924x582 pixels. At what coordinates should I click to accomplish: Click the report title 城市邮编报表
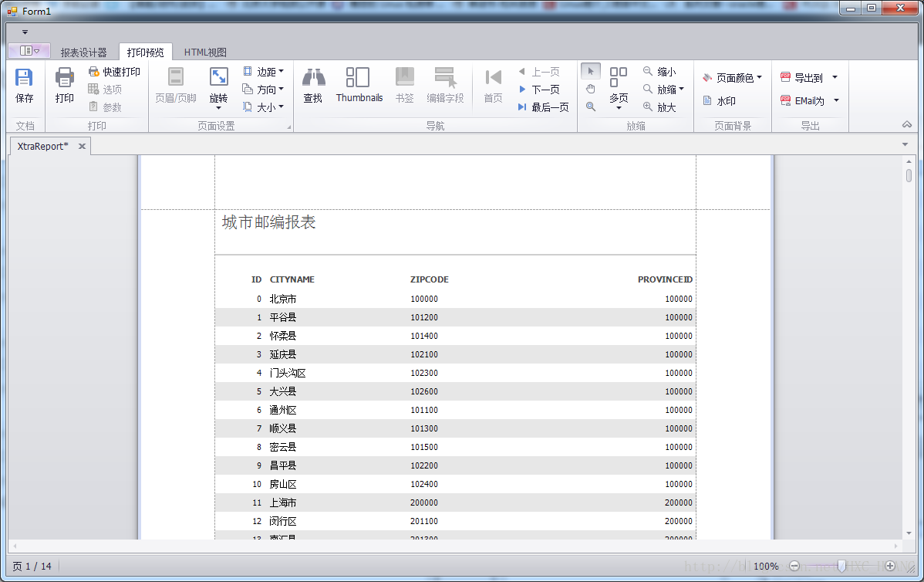[x=268, y=222]
